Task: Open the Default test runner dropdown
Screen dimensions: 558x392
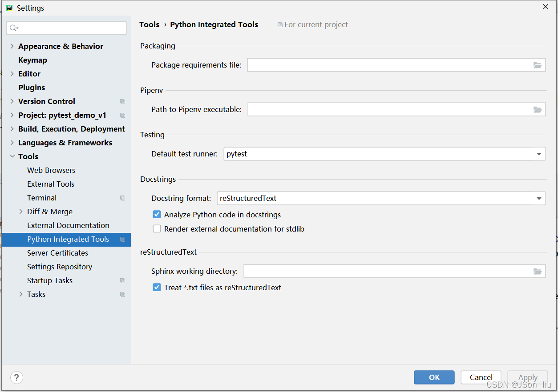Action: pos(539,154)
